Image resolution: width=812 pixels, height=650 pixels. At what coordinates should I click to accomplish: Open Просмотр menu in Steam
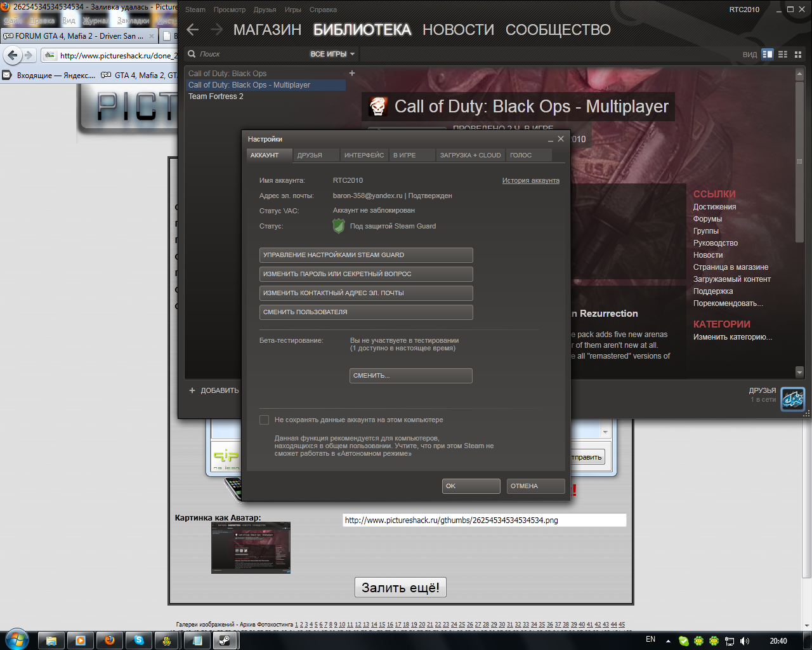(x=230, y=10)
